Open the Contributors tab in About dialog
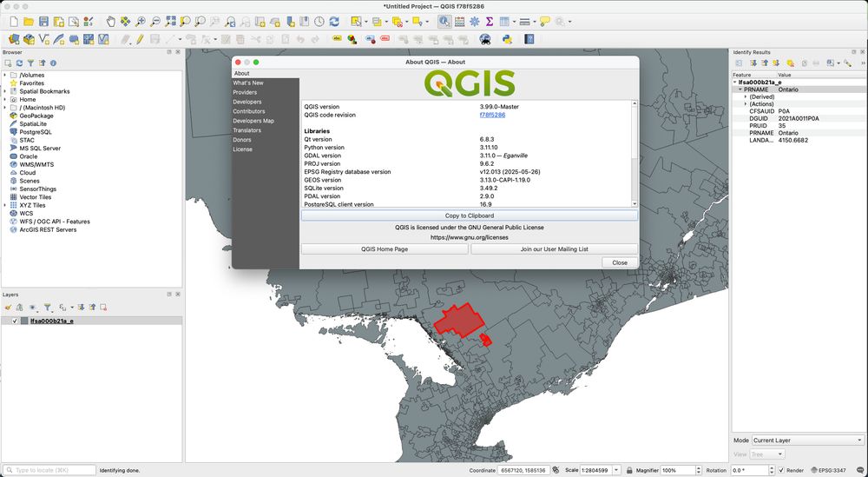868x477 pixels. [248, 111]
